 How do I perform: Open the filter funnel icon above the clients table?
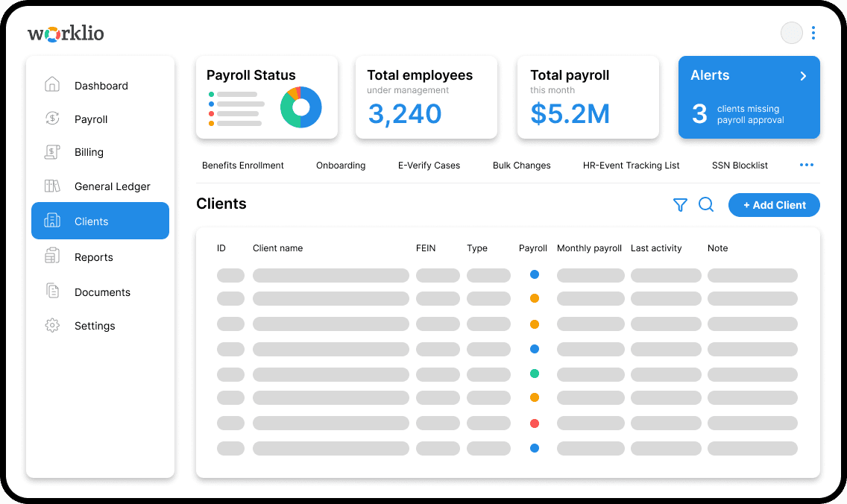[x=680, y=204]
